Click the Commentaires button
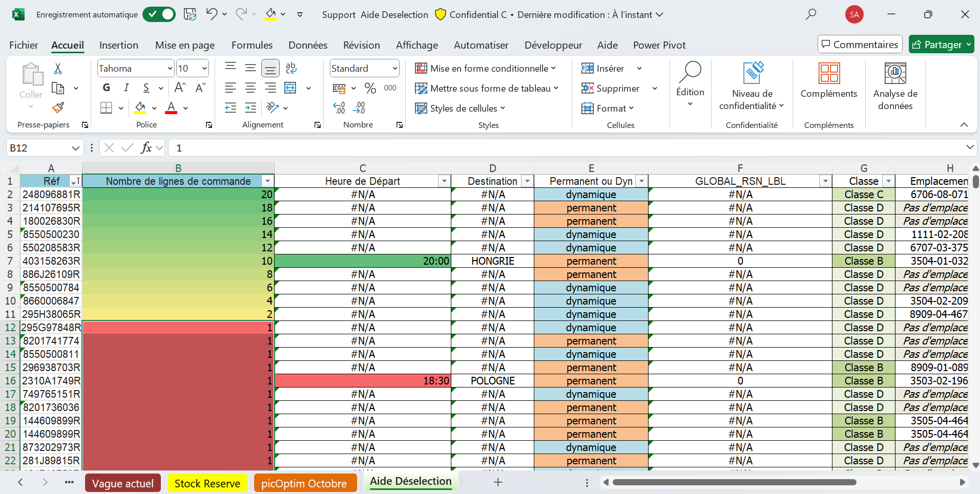 point(860,45)
